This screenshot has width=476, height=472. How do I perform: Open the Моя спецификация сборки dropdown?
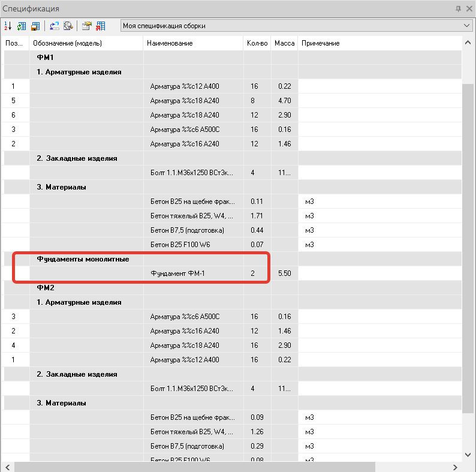(467, 26)
